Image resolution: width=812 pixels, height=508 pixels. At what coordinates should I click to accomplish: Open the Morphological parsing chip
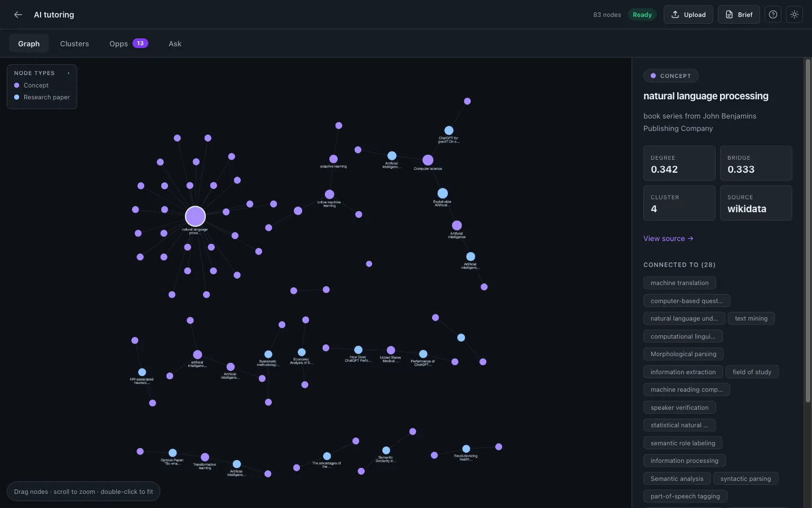(683, 354)
